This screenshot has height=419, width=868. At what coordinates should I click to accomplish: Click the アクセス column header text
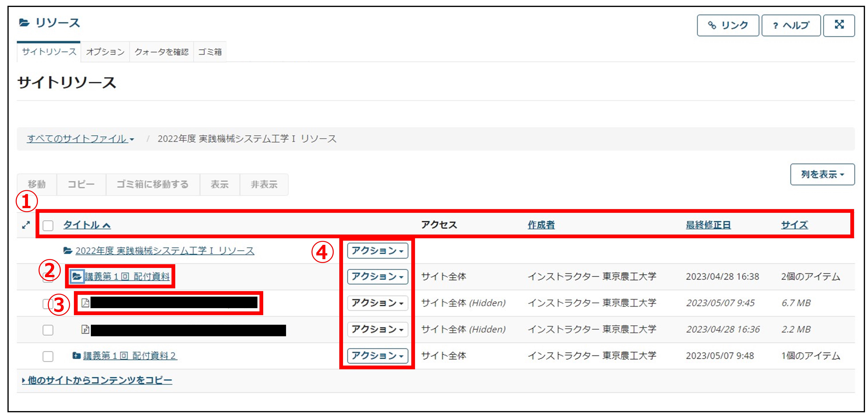click(439, 225)
